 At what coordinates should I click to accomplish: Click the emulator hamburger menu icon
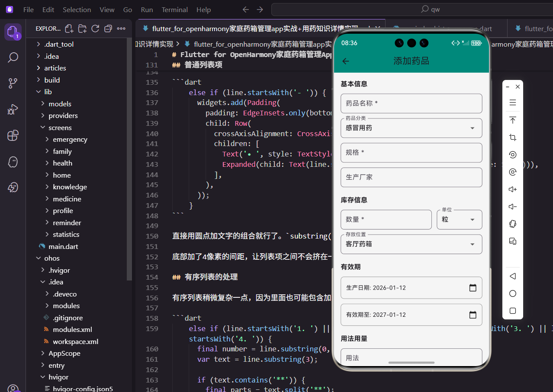coord(513,102)
